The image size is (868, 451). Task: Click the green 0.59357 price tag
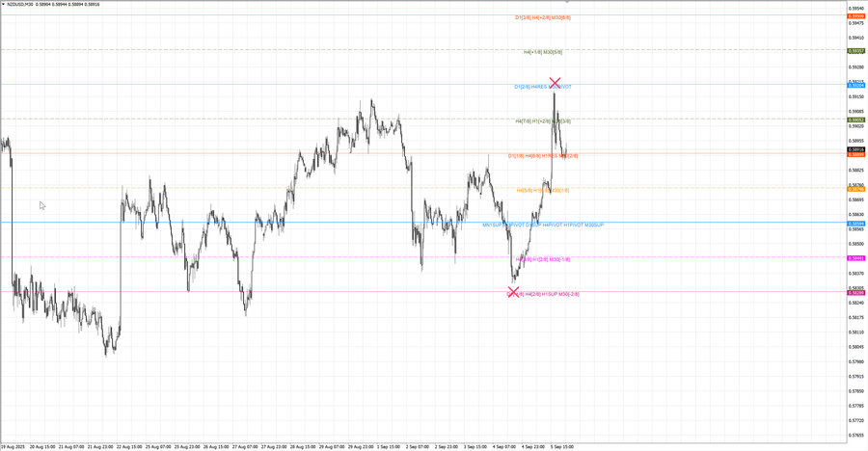tap(855, 51)
